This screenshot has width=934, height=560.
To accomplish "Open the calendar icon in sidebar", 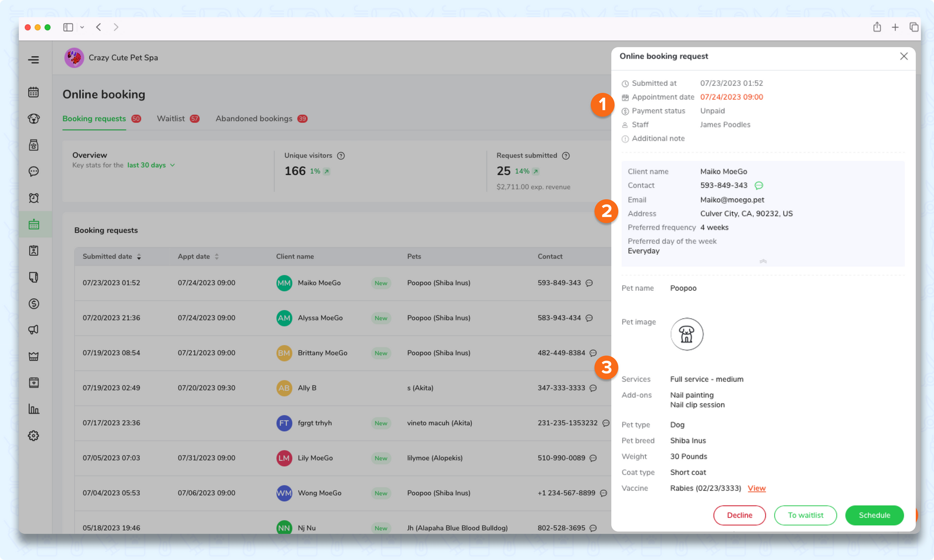I will tap(33, 92).
